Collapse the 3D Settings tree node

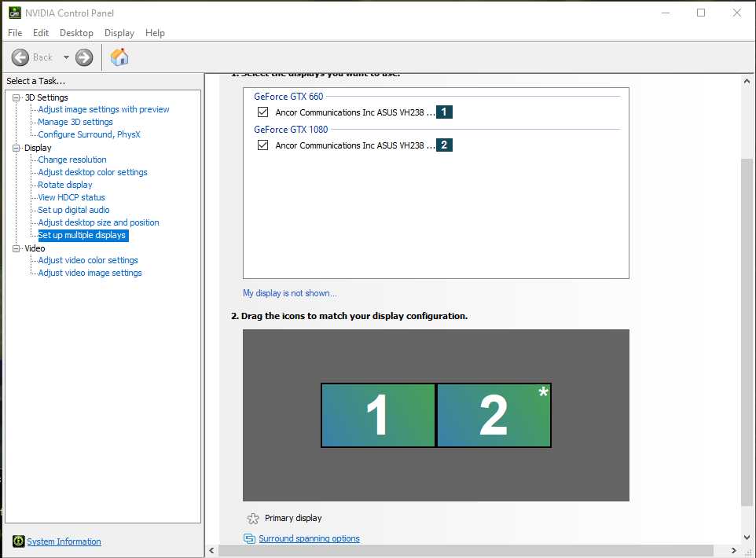[17, 97]
